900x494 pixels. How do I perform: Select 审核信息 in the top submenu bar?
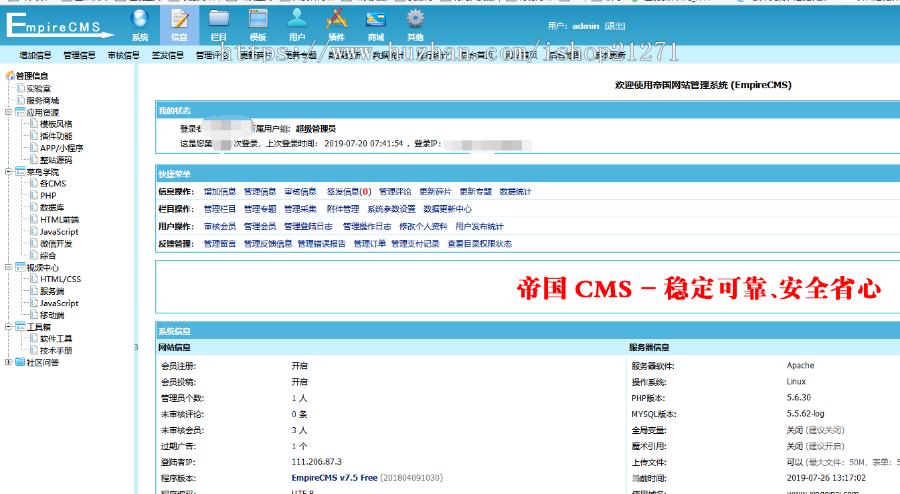[123, 55]
